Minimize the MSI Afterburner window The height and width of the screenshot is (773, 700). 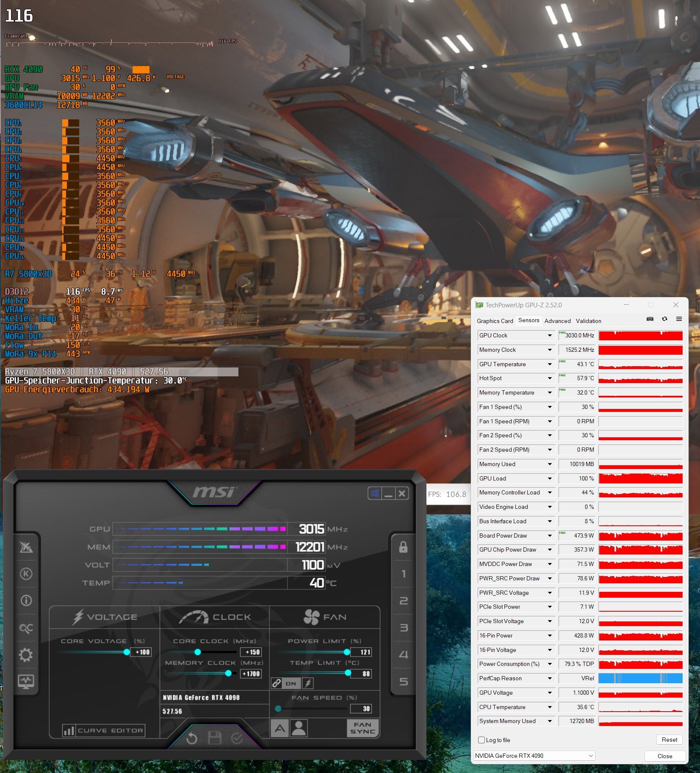pyautogui.click(x=388, y=493)
